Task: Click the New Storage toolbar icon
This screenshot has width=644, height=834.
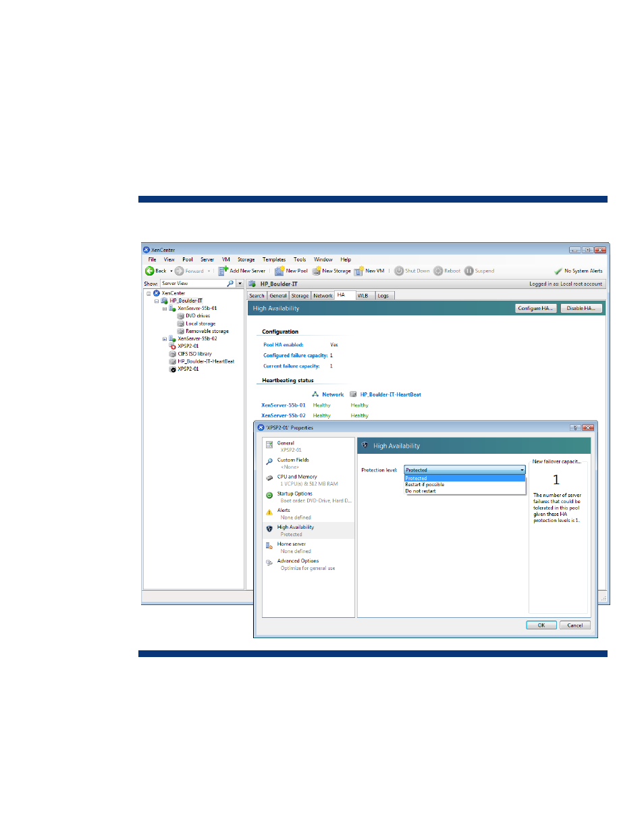Action: pos(316,271)
